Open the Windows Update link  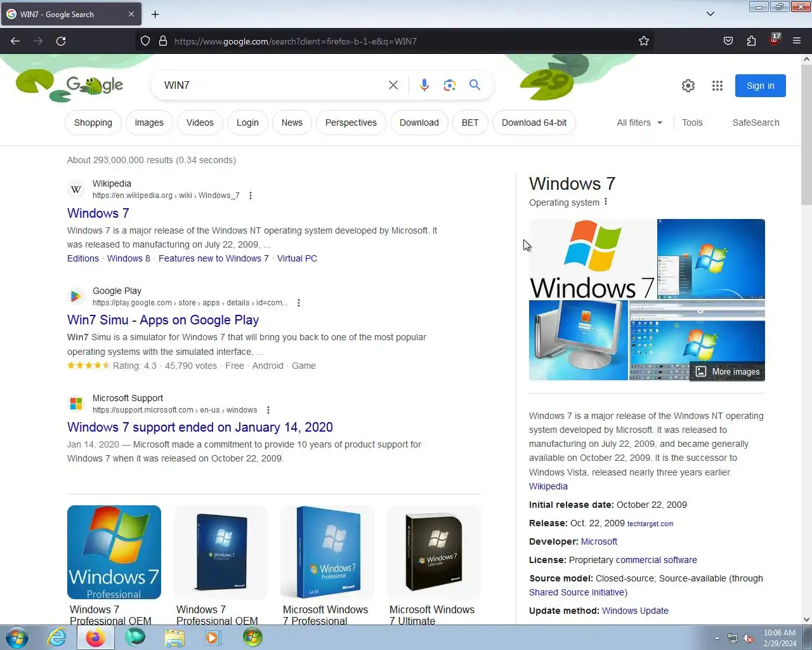click(x=635, y=611)
